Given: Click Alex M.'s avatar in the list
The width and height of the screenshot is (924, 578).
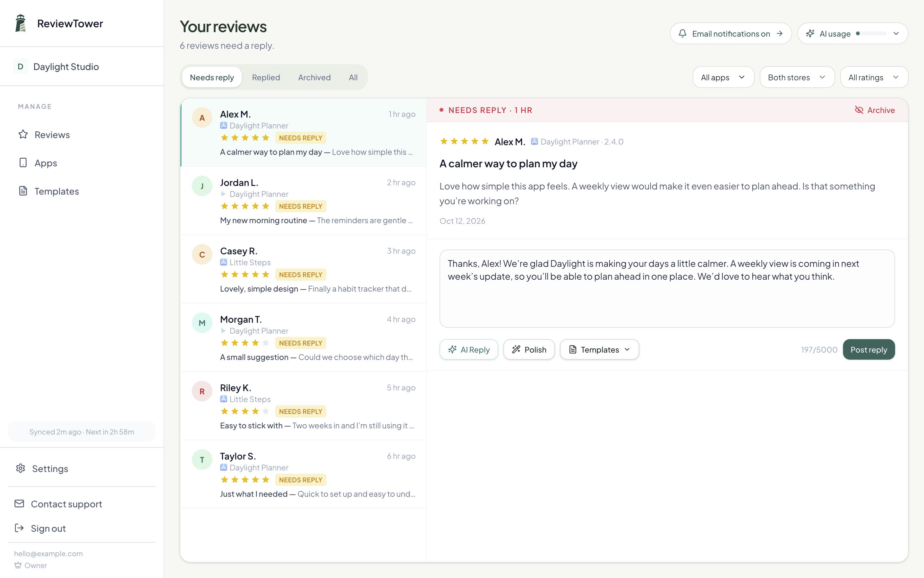Looking at the screenshot, I should coord(202,118).
